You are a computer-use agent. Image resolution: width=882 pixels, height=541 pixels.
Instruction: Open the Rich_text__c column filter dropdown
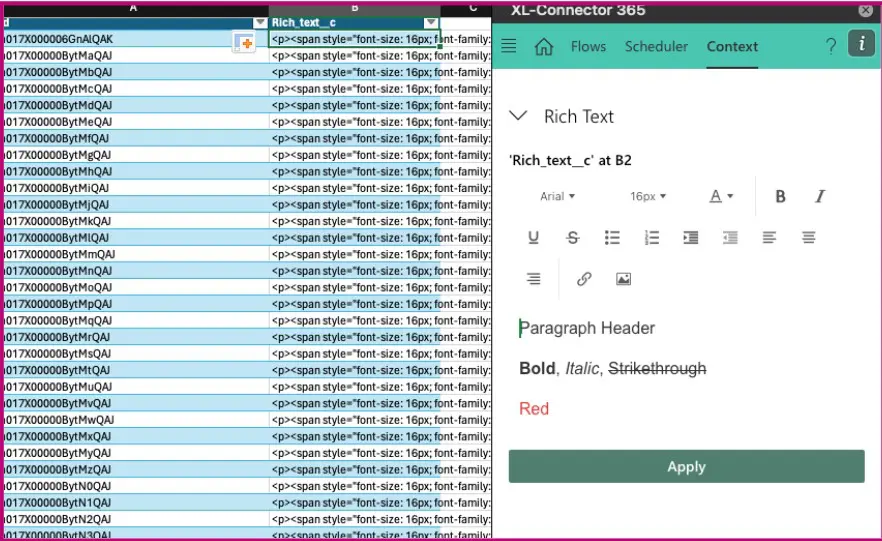pos(431,22)
